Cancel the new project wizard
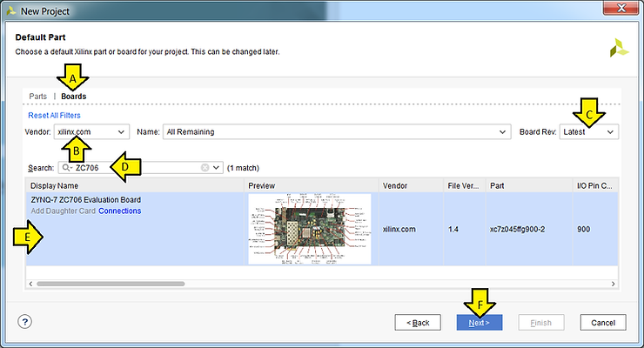The image size is (644, 348). coord(602,322)
